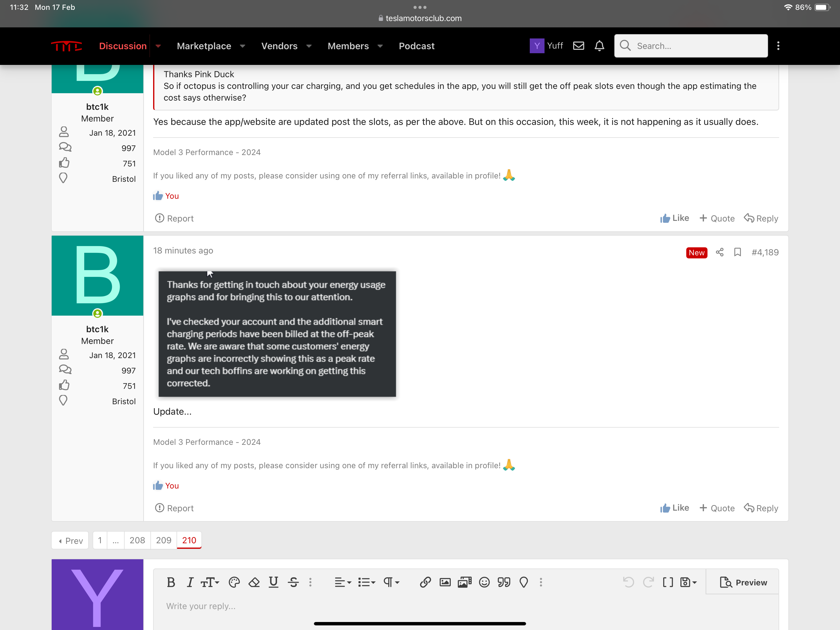Image resolution: width=840 pixels, height=630 pixels.
Task: Open the text alignment dropdown
Action: coord(343,582)
